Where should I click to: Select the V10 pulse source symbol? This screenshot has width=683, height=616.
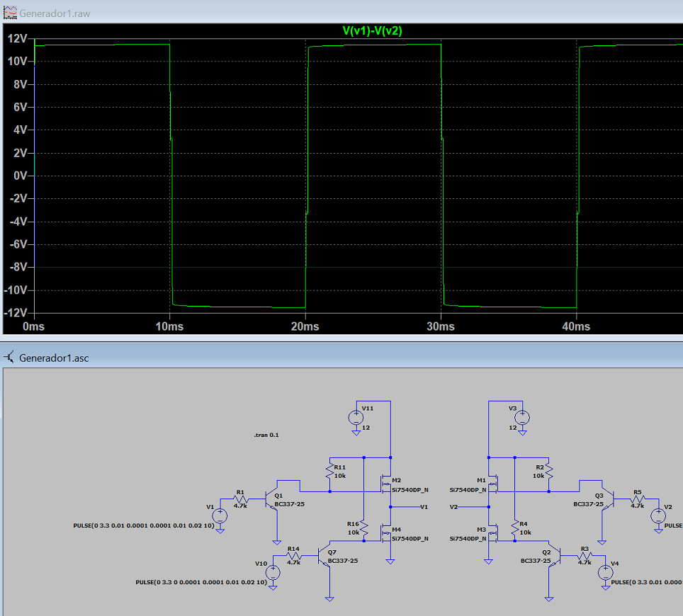[273, 572]
